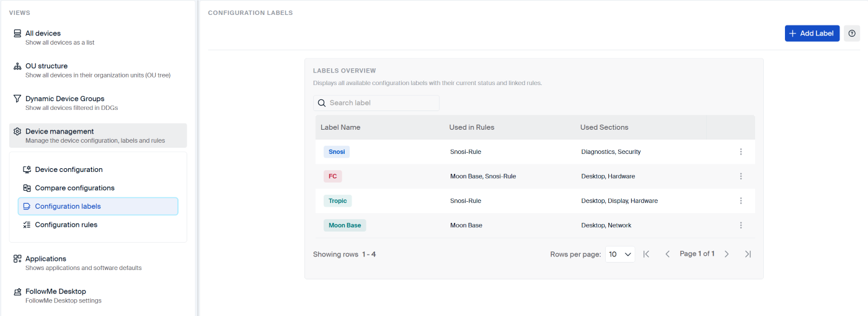Open the Tropic label kebab menu
This screenshot has width=868, height=316.
(x=741, y=201)
